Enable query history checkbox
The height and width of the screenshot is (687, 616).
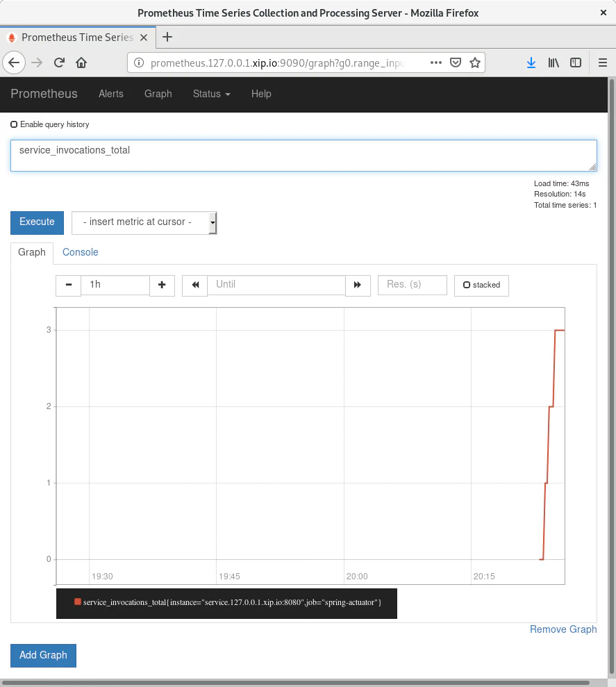tap(14, 125)
